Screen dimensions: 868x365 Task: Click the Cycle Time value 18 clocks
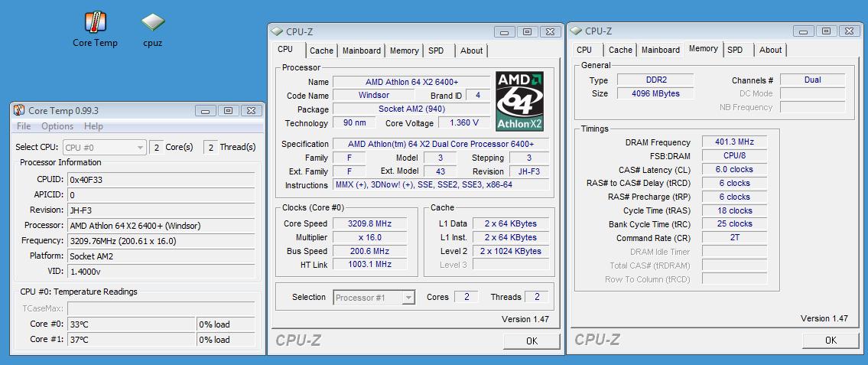(x=735, y=210)
